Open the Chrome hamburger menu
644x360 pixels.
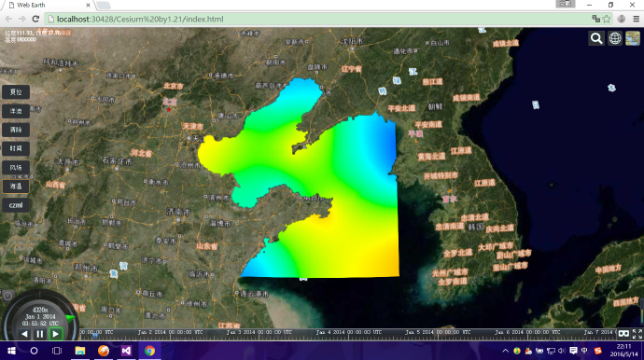pyautogui.click(x=636, y=19)
